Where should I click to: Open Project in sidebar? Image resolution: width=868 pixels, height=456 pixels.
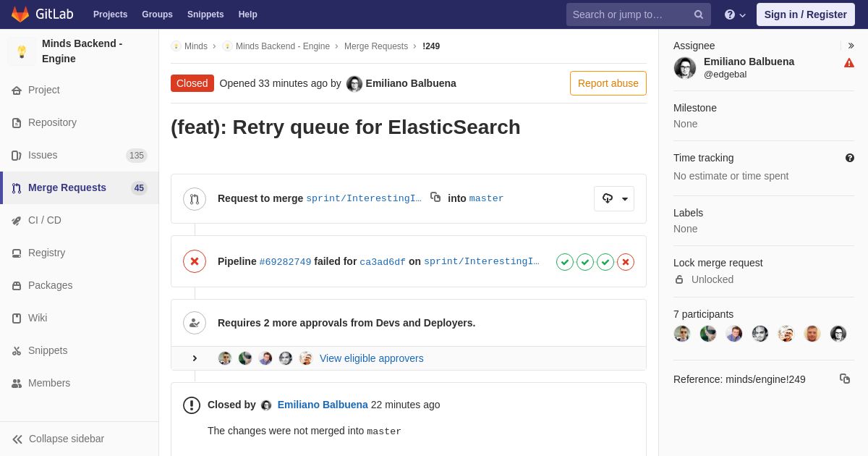(x=44, y=90)
